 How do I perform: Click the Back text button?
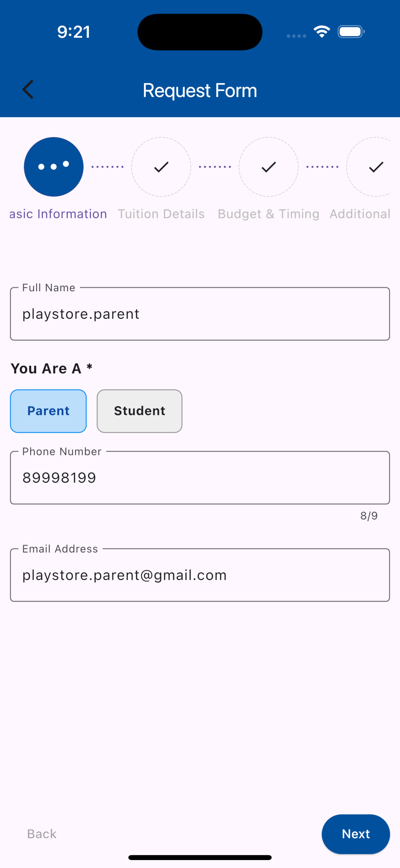[x=42, y=834]
